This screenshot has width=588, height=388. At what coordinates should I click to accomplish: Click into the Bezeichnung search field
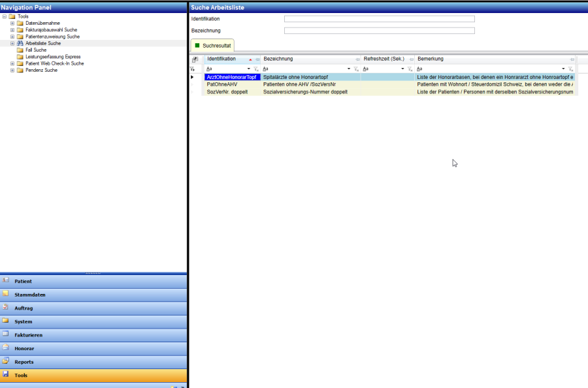379,31
